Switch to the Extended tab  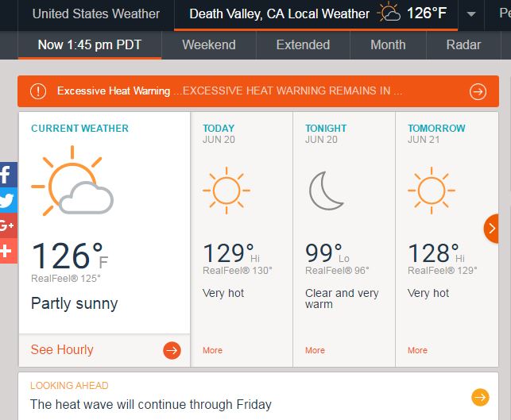(303, 45)
